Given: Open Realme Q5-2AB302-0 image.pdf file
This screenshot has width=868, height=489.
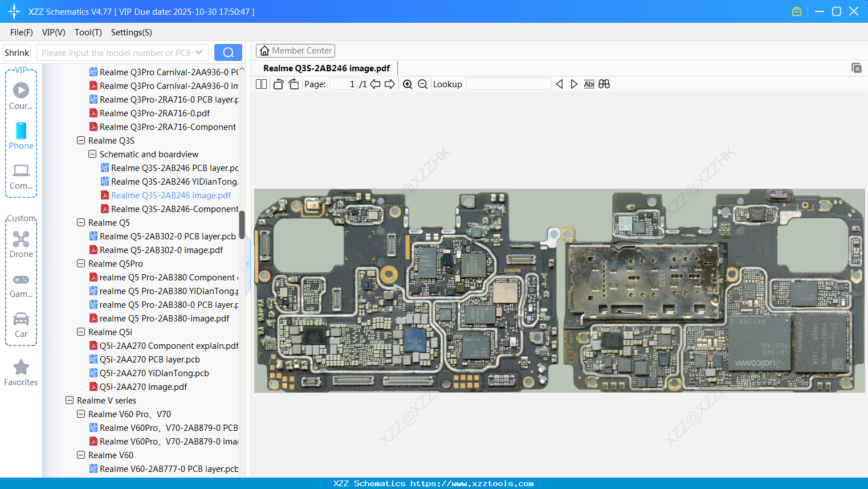Looking at the screenshot, I should [x=161, y=250].
